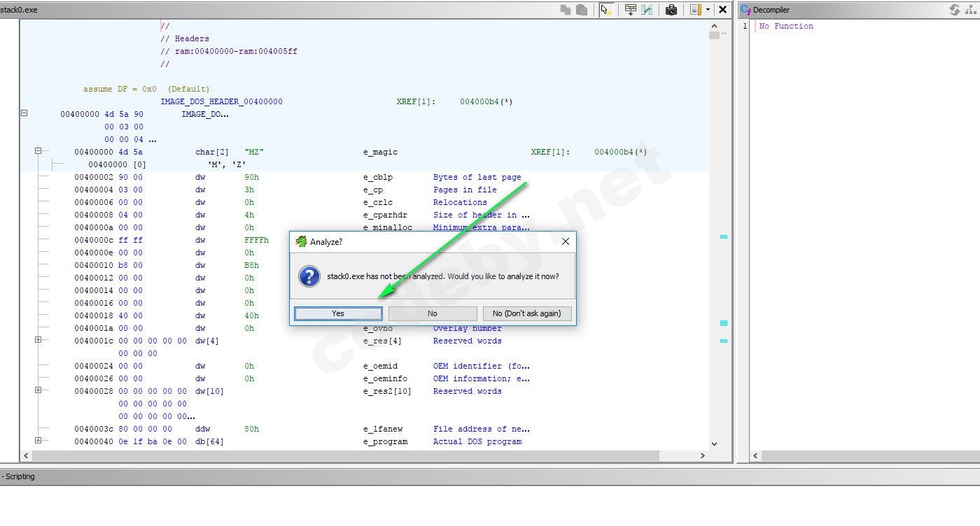Click the stack0.exe listing title
Image resolution: width=980 pixels, height=526 pixels.
point(19,10)
